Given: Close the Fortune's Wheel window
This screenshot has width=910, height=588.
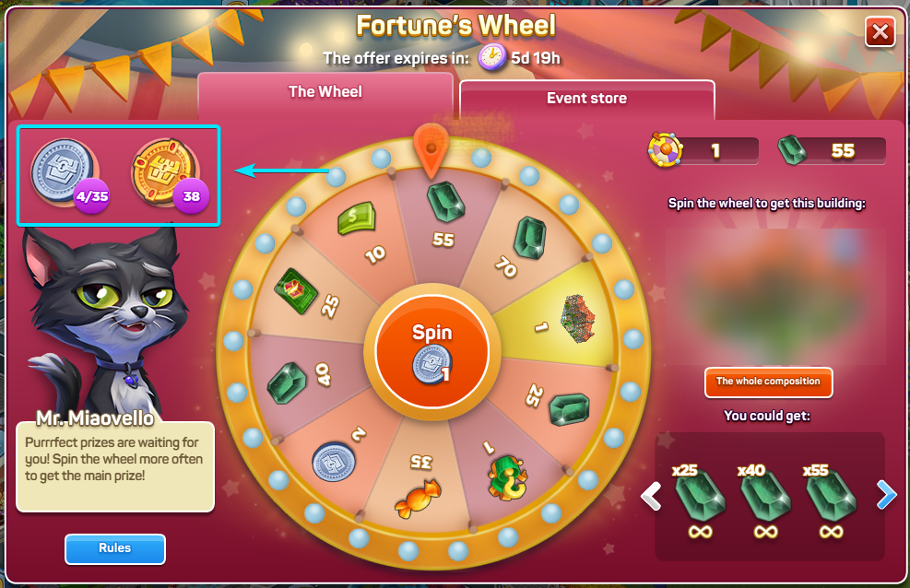Looking at the screenshot, I should (x=880, y=32).
